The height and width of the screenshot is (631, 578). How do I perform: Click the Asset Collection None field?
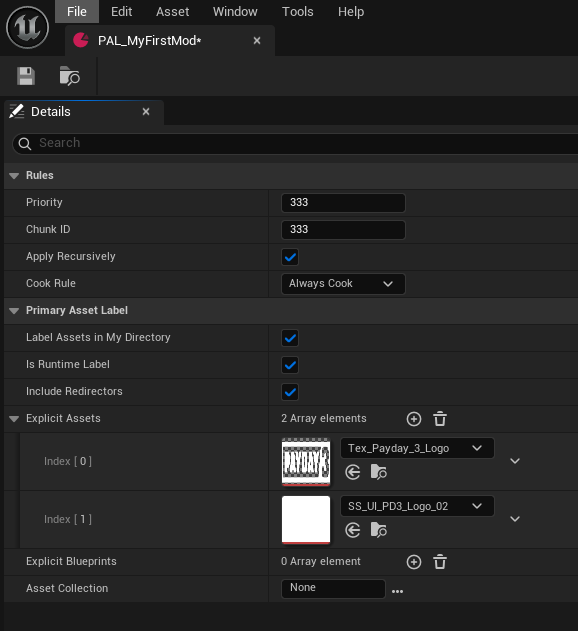tap(333, 588)
